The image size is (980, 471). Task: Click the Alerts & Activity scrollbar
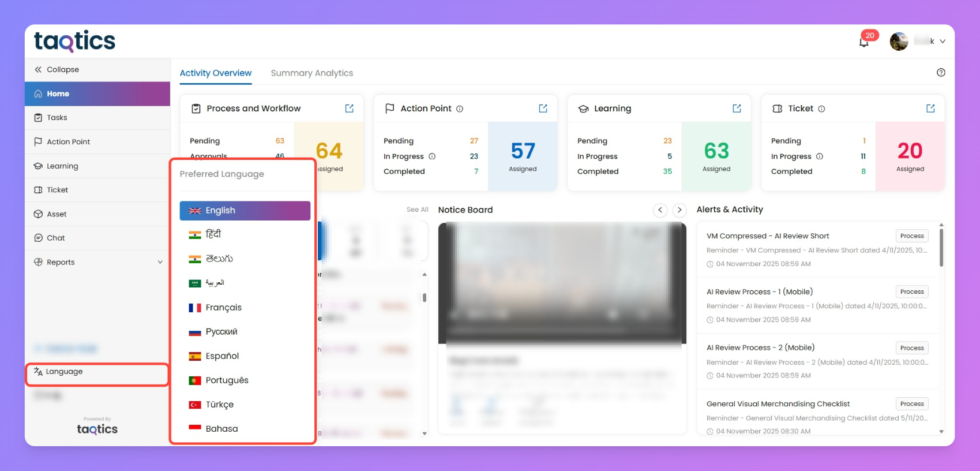click(x=941, y=248)
